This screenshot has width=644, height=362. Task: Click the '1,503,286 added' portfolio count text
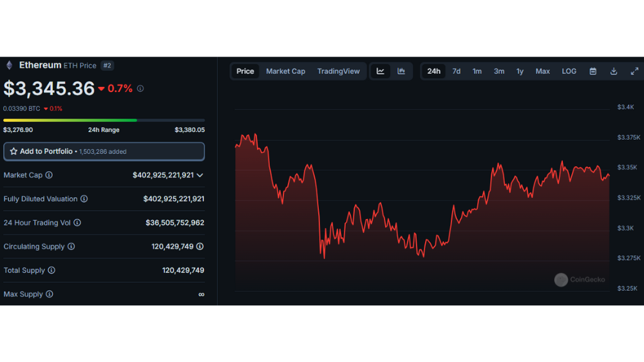[x=102, y=151]
